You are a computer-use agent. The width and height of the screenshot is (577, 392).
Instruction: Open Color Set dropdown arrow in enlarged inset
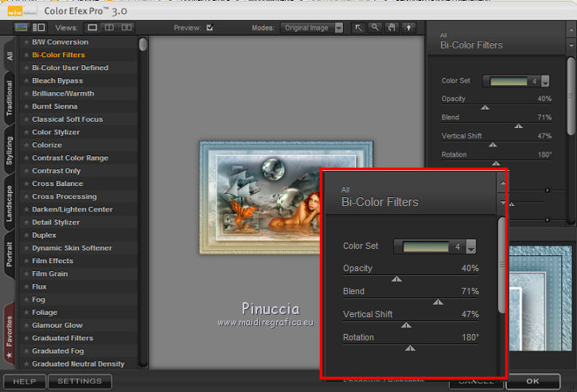pyautogui.click(x=471, y=246)
